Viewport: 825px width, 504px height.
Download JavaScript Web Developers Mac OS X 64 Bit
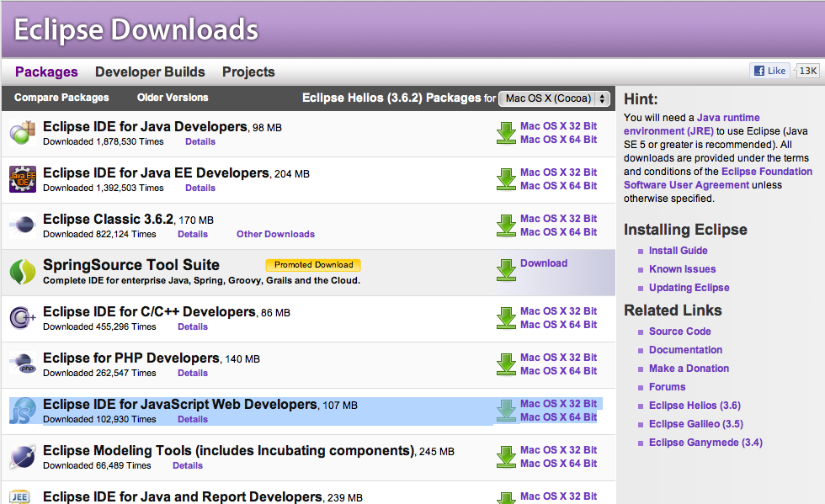pyautogui.click(x=558, y=417)
